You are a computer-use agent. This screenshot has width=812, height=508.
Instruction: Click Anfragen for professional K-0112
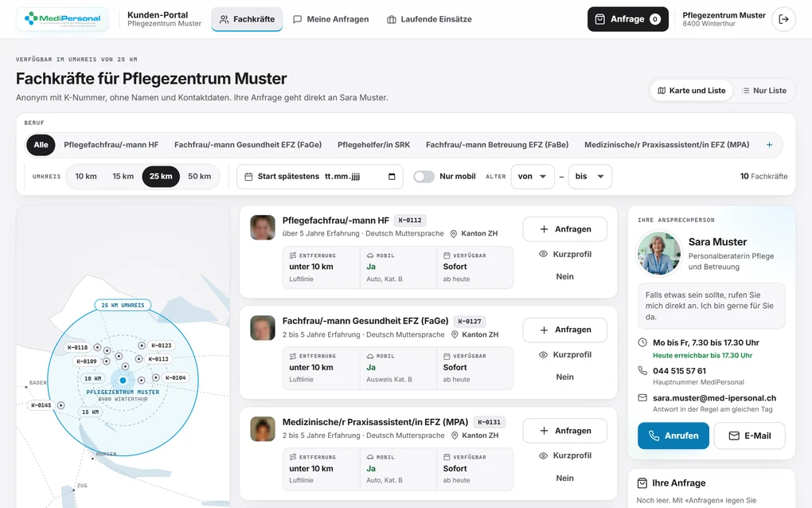click(x=565, y=229)
